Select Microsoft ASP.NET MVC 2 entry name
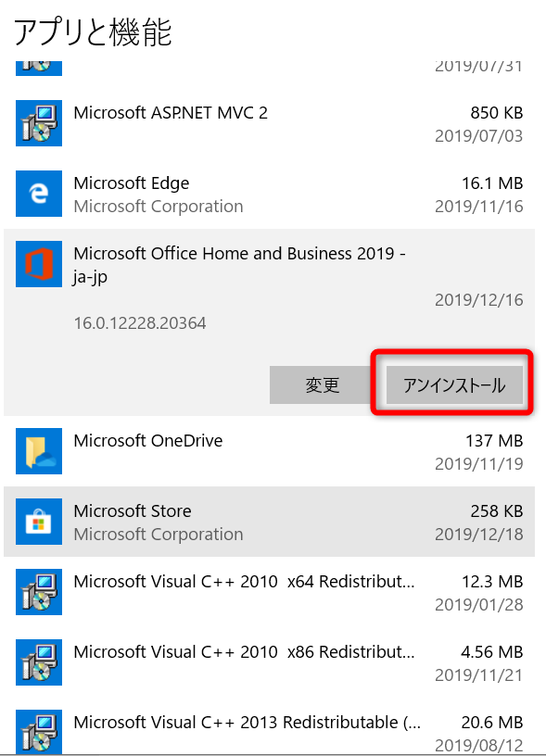Viewport: 546px width, 756px height. (171, 113)
